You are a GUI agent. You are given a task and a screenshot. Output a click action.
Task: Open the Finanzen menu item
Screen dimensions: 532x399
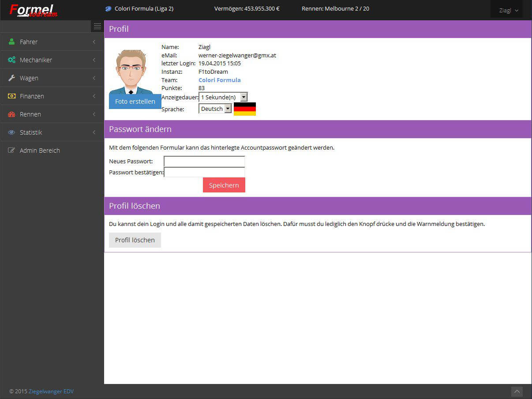pyautogui.click(x=52, y=96)
